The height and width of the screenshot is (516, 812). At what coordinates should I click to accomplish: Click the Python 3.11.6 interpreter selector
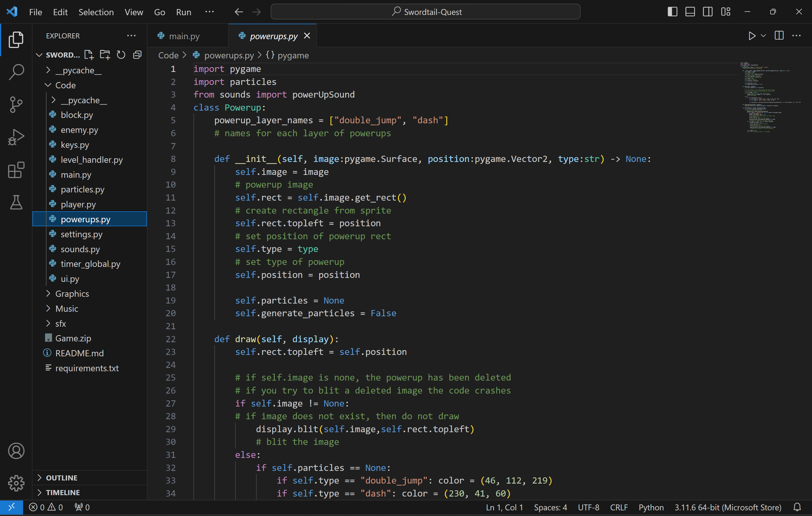[x=727, y=507]
